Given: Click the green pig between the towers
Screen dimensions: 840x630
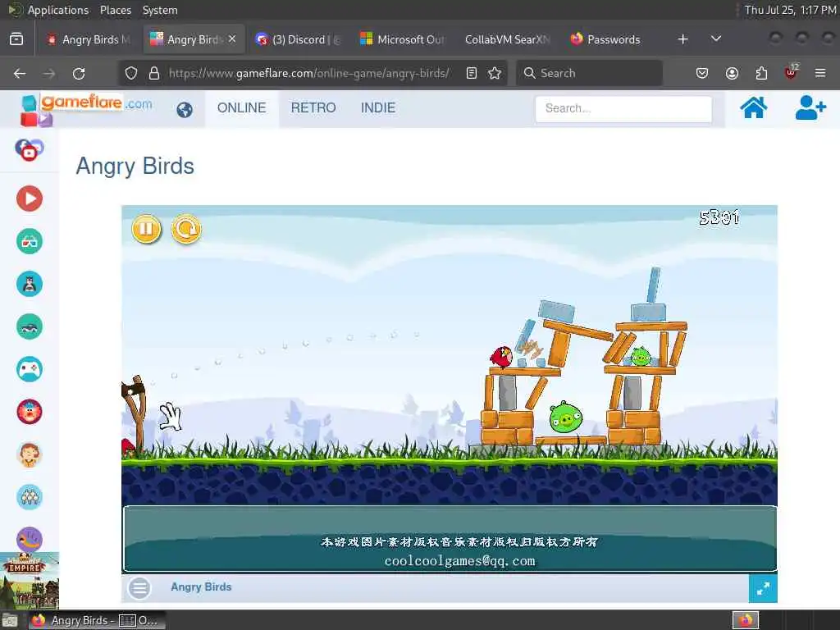Looking at the screenshot, I should click(566, 418).
